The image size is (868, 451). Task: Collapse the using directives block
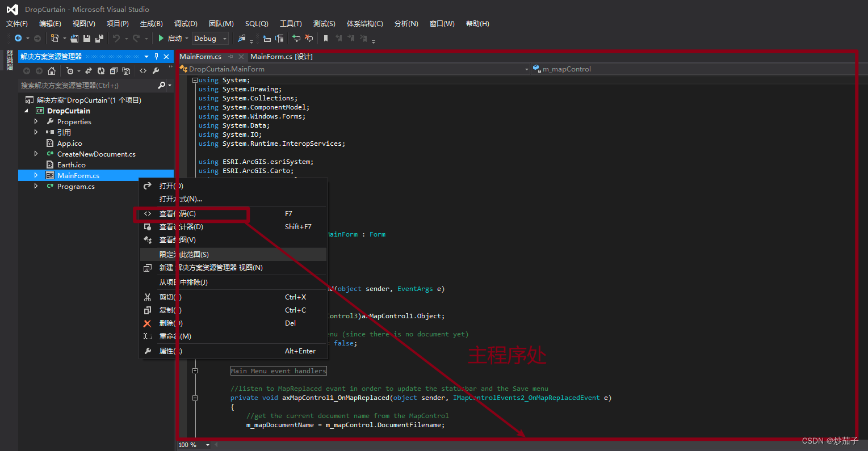195,80
